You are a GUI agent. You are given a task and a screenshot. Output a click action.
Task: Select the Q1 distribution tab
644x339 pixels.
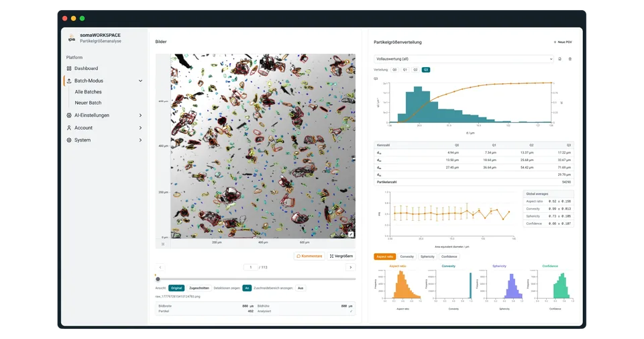click(405, 70)
